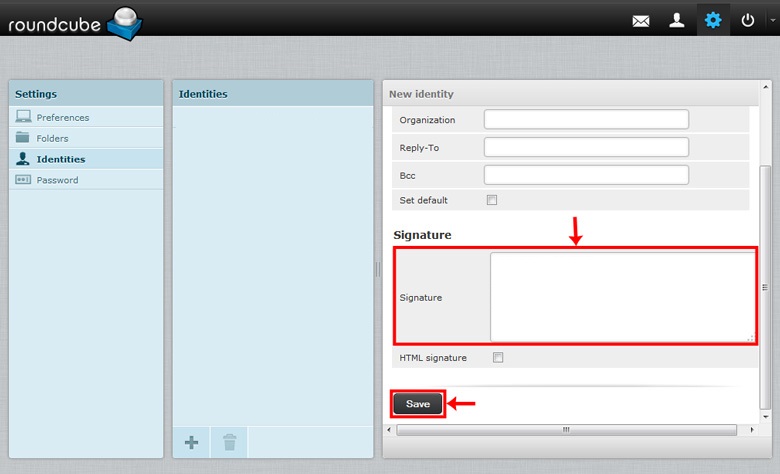Click the Password icon in Settings

23,180
